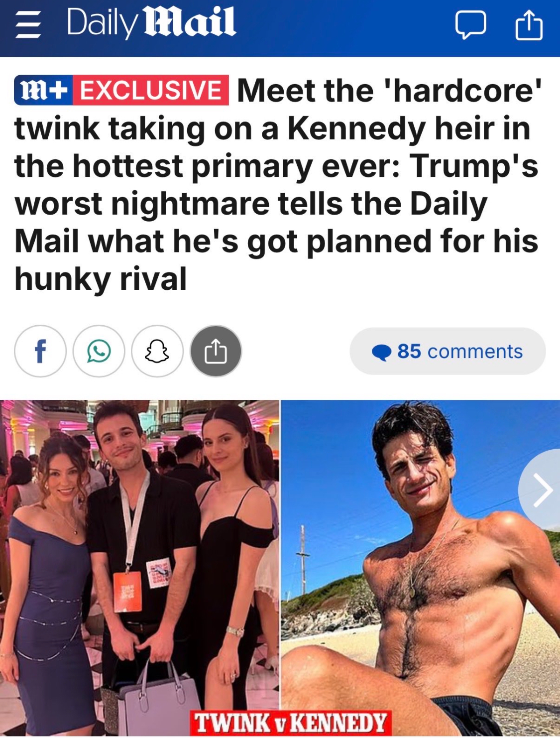
Task: Open the 85 comments button
Action: 448,351
